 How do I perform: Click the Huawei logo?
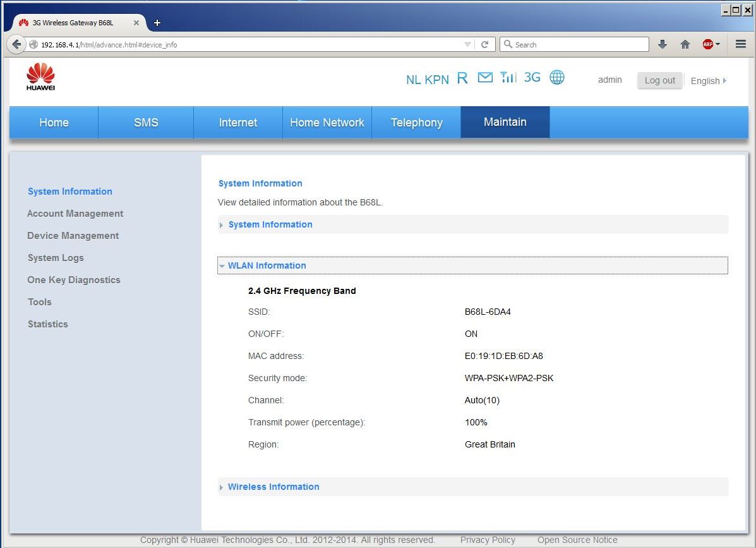pos(40,76)
